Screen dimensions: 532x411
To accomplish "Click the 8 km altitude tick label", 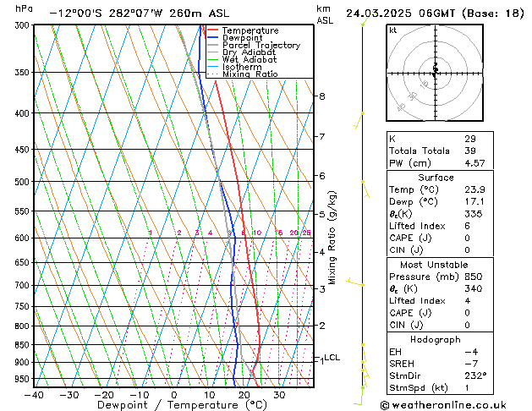I will (x=322, y=96).
